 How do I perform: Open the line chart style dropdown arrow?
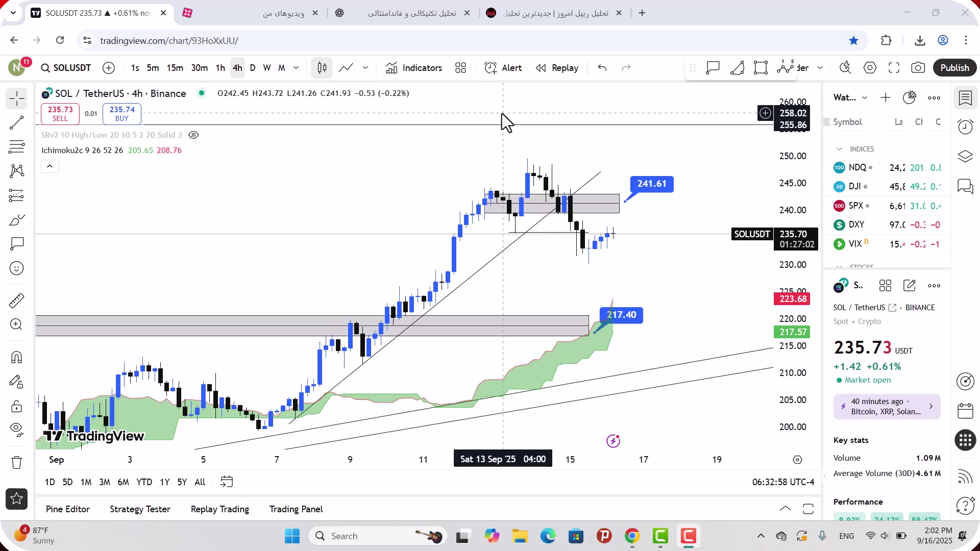click(365, 68)
